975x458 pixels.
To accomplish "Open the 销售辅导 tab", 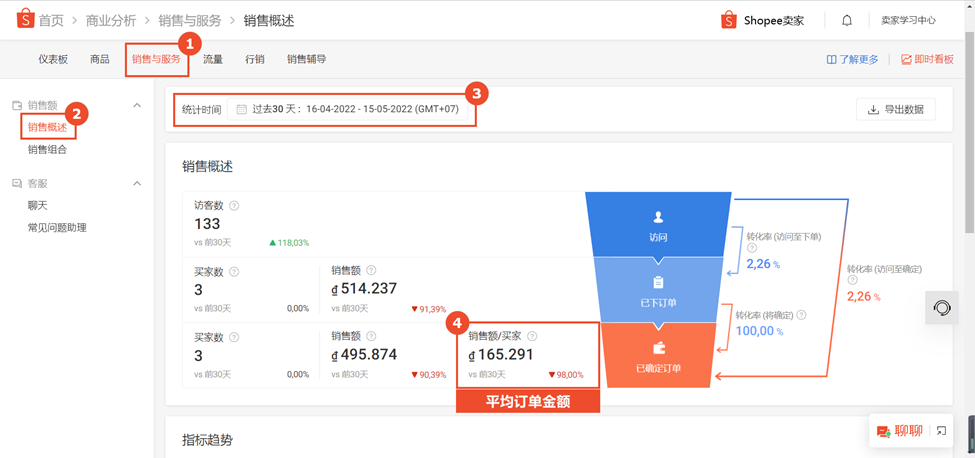I will pos(307,60).
